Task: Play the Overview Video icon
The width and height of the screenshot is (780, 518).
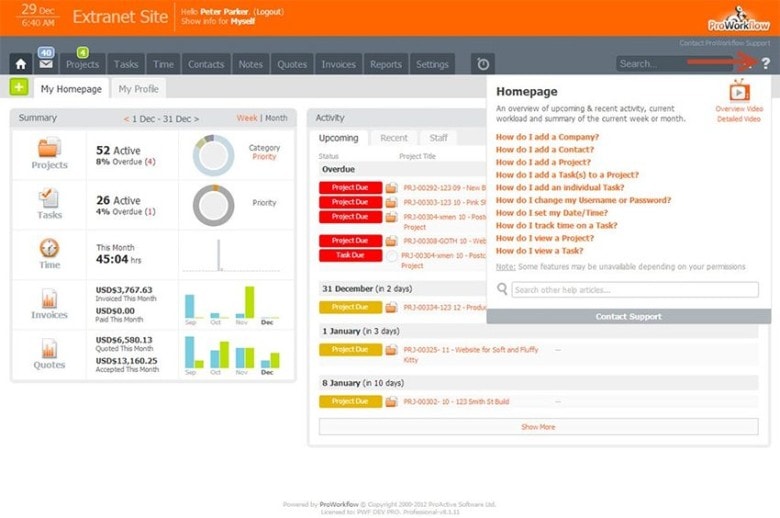Action: [x=738, y=91]
